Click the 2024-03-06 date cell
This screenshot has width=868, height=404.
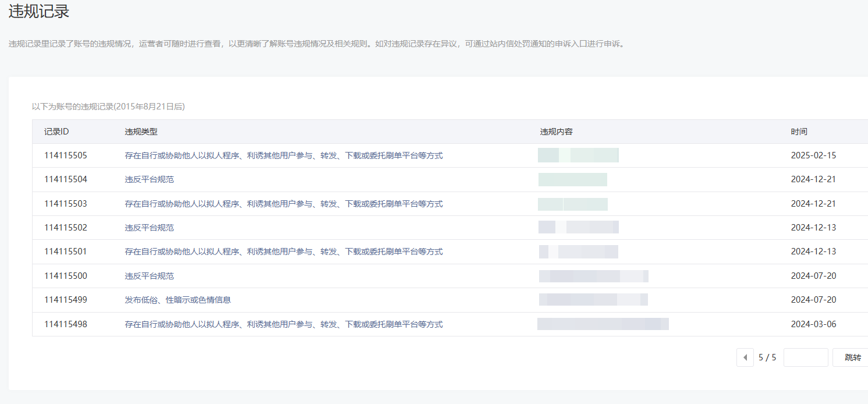pos(813,324)
